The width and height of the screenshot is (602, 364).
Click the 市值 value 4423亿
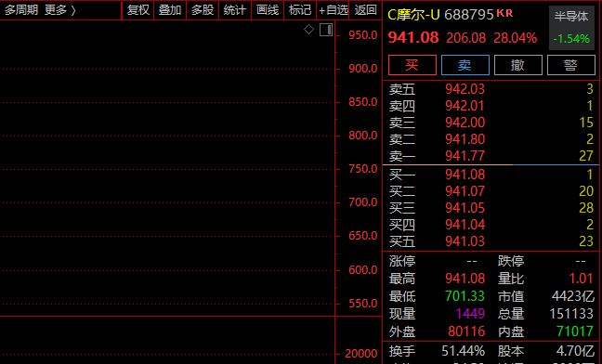click(x=573, y=296)
